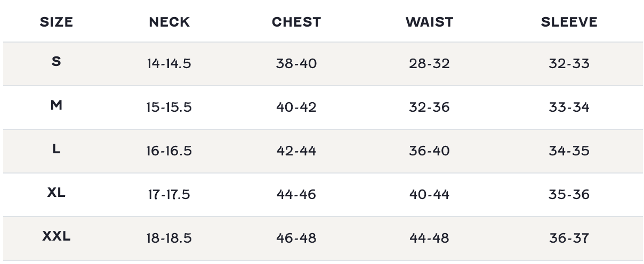Select the S size row label
The height and width of the screenshot is (264, 644).
tap(57, 62)
